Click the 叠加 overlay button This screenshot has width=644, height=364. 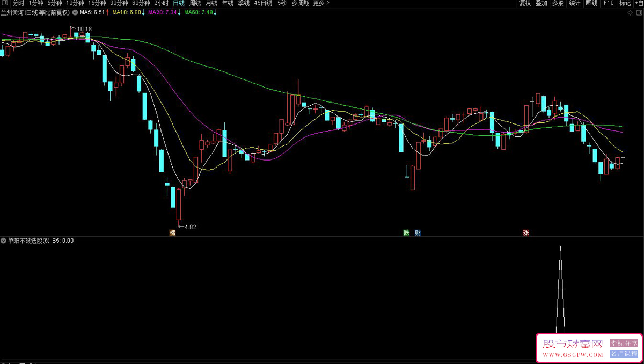pyautogui.click(x=541, y=3)
